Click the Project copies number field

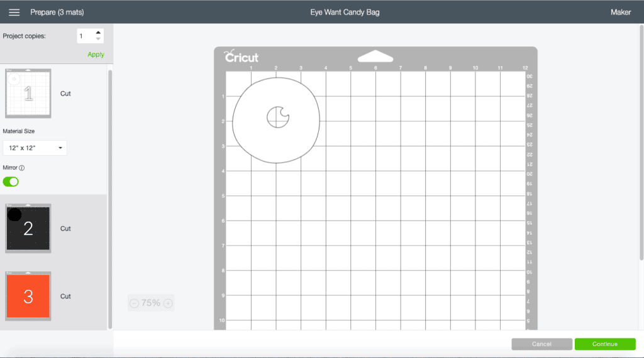[85, 36]
